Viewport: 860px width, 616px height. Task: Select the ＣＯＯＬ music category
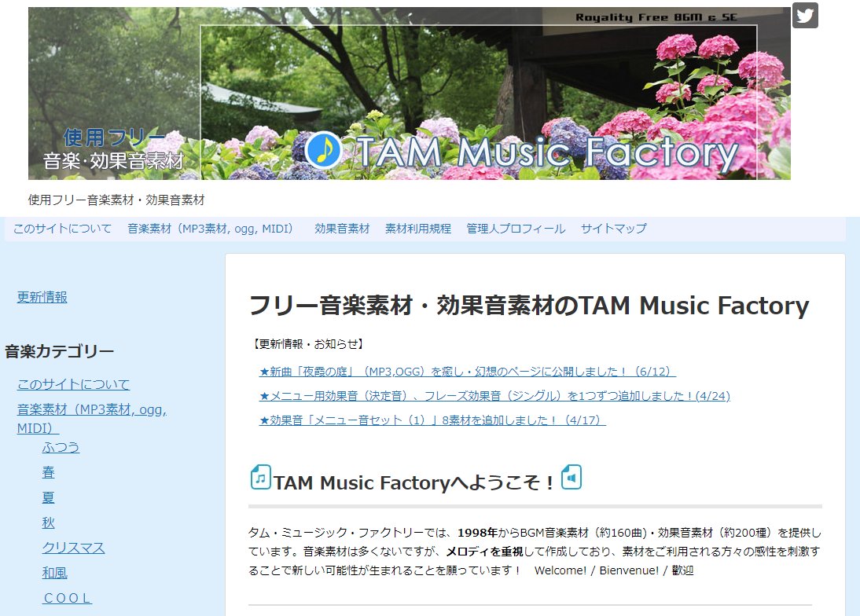coord(67,598)
